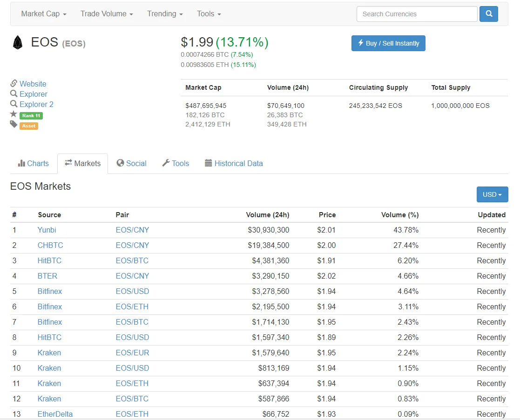The image size is (520, 420).
Task: Click the Volume (24h) table column header
Action: click(268, 214)
